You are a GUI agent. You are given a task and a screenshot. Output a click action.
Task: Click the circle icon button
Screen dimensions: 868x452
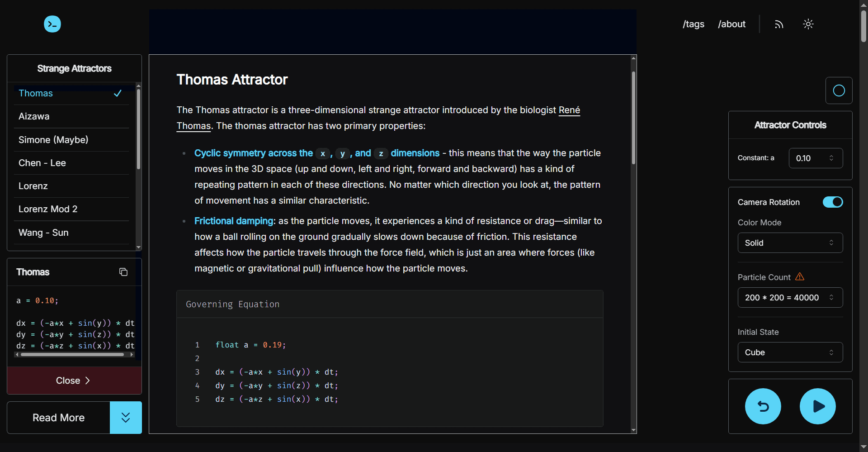839,90
